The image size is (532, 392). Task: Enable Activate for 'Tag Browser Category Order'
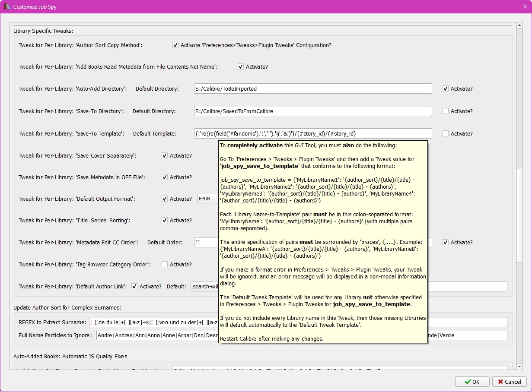tap(165, 264)
